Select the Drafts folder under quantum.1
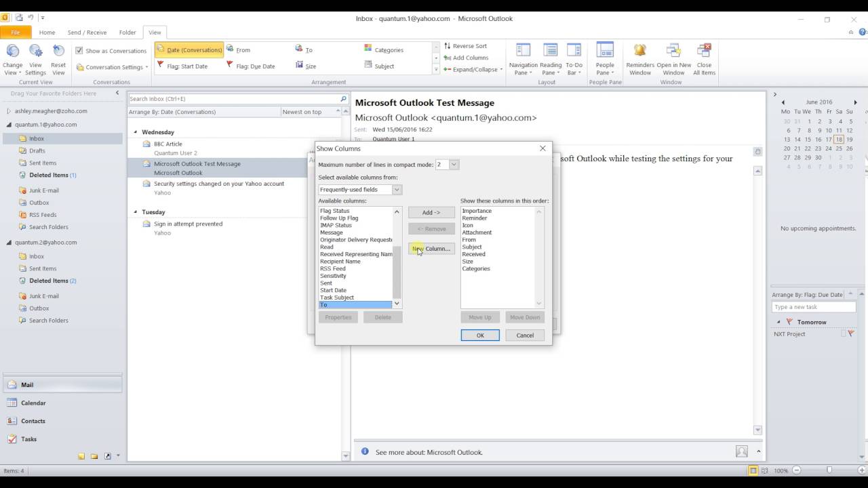Viewport: 868px width, 488px height. (x=37, y=150)
